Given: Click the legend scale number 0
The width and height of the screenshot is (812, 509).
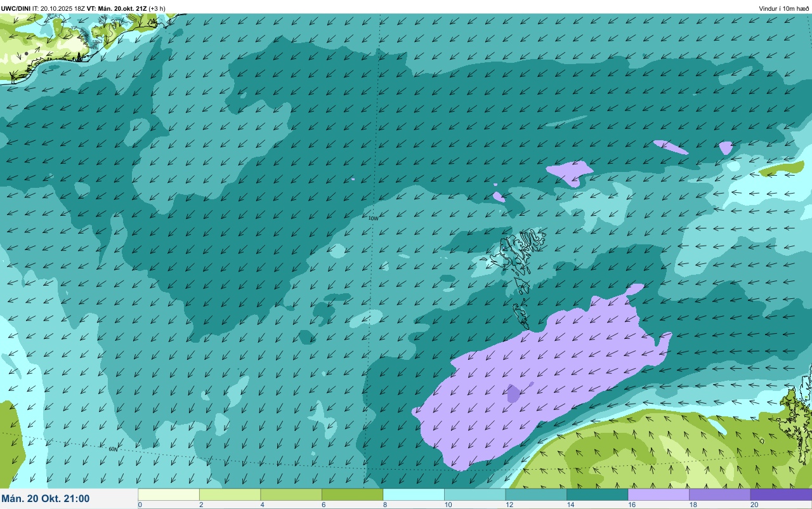Looking at the screenshot, I should click(x=140, y=505).
